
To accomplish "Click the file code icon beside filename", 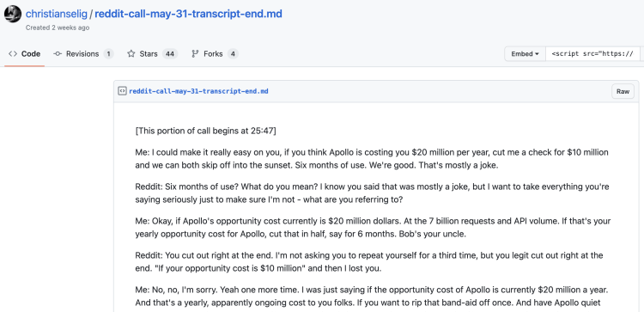I will click(122, 91).
